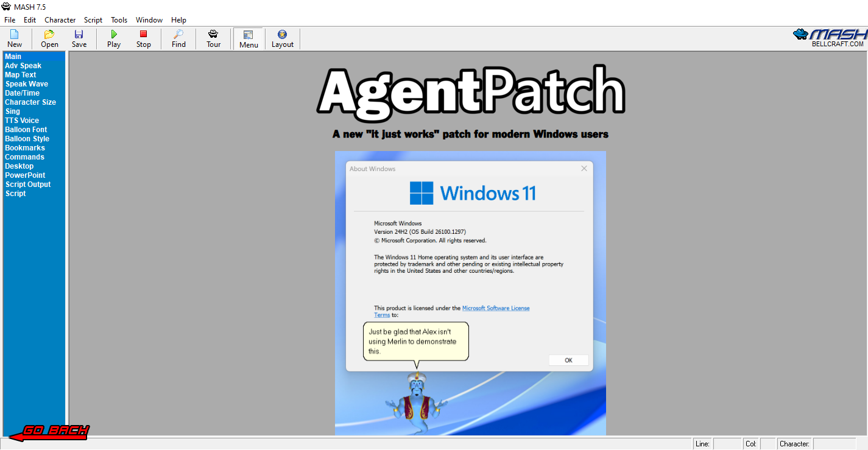Select TTS Voice in the sidebar
This screenshot has height=450, width=868.
pos(22,121)
